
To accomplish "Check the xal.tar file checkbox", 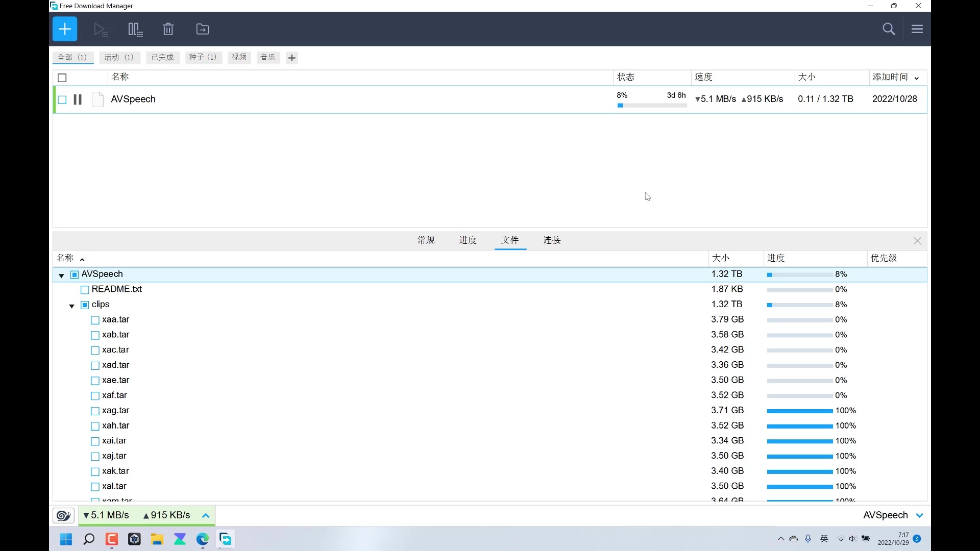I will 95,487.
